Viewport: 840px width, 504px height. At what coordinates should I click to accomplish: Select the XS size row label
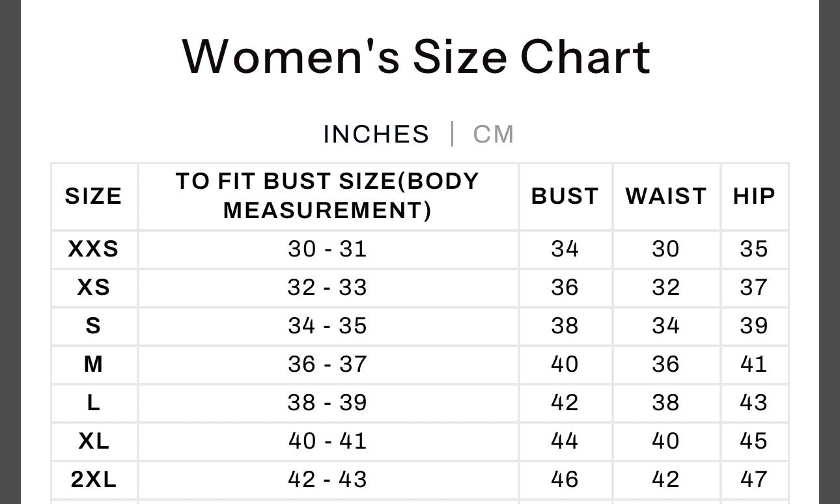tap(94, 287)
